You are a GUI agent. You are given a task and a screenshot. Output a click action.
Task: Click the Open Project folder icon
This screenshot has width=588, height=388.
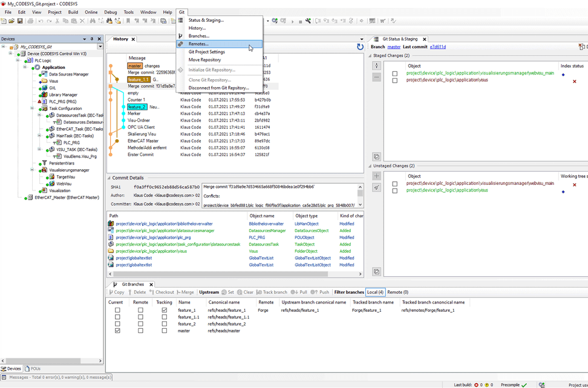(11, 21)
